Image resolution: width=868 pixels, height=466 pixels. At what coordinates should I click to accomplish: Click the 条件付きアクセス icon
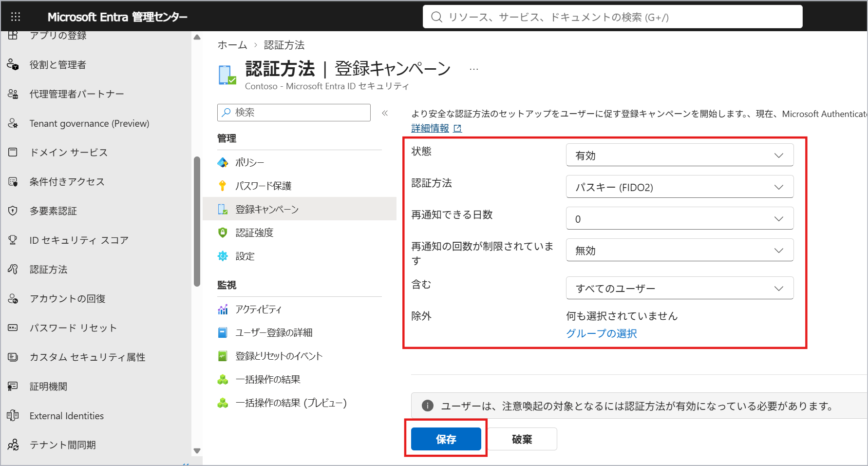(13, 182)
